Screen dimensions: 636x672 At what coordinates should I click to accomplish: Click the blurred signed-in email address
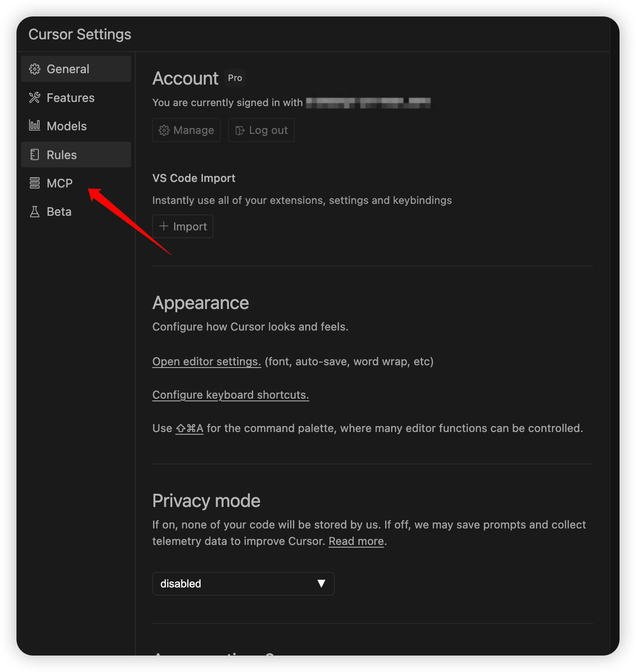tap(368, 102)
